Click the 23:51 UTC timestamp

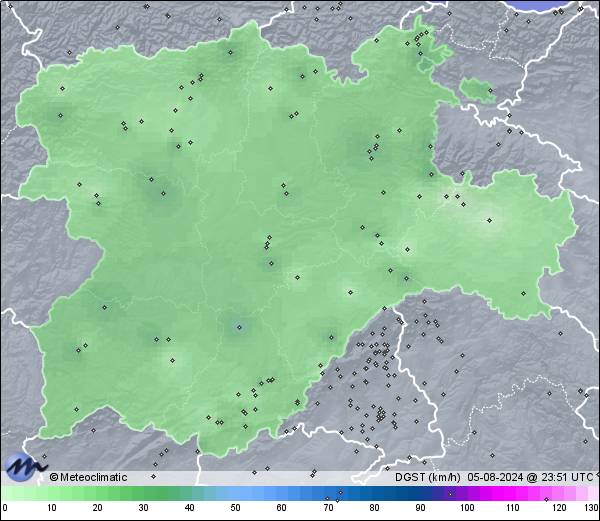click(569, 477)
